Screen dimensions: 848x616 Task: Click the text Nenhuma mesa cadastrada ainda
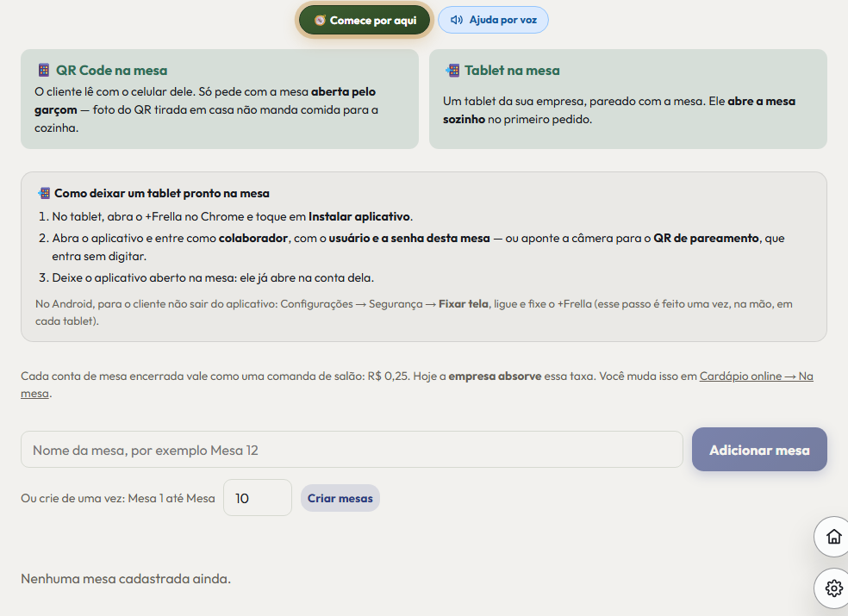point(126,579)
